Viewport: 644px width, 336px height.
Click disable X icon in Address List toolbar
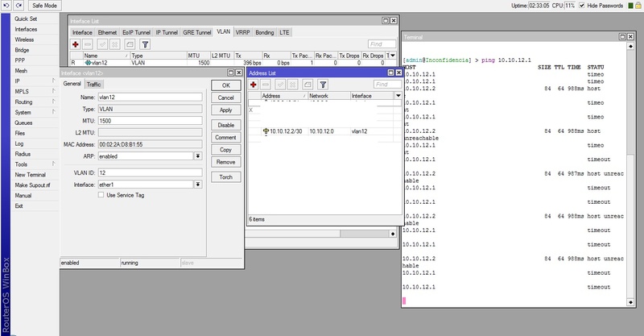[x=293, y=85]
